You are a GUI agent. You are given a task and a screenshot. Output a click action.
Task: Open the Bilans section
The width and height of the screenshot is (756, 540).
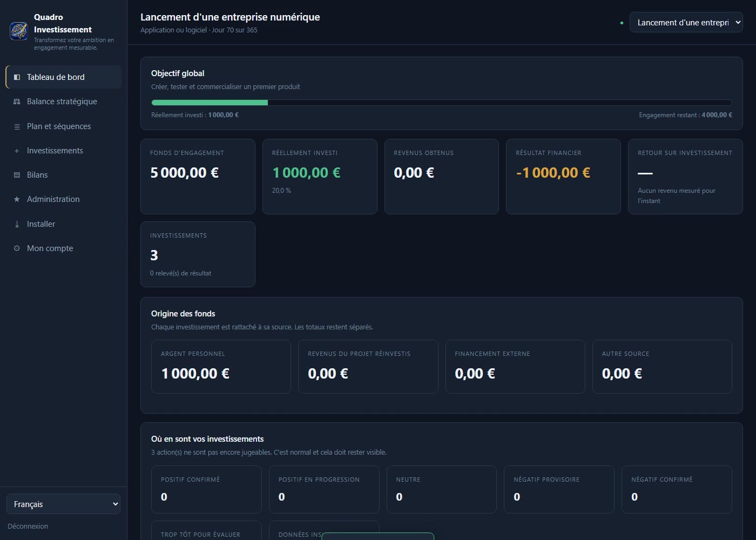[64, 175]
